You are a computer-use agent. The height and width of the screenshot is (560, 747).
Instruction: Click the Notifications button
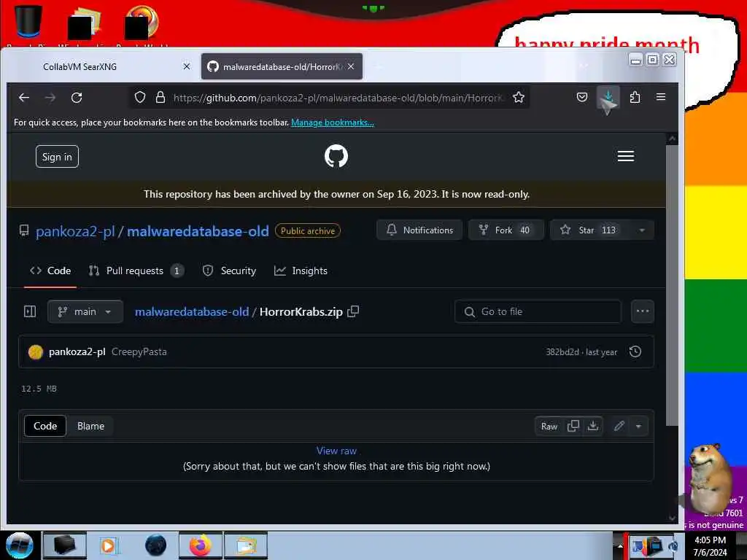click(419, 230)
